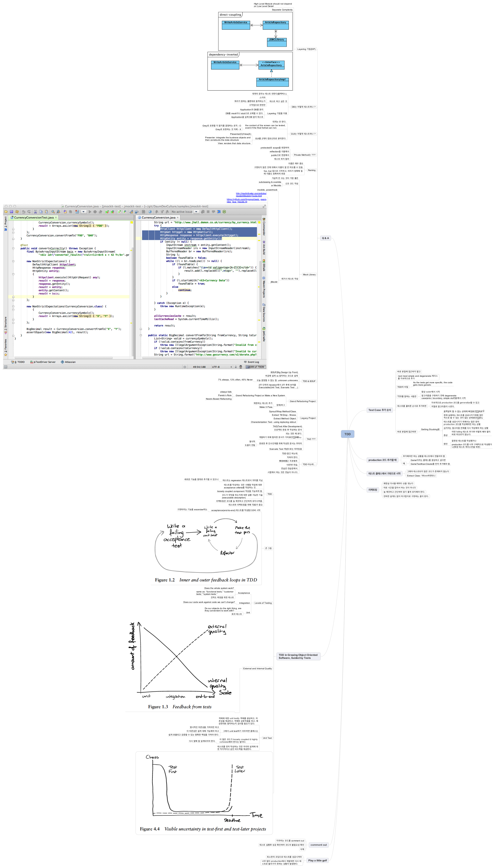Click the Find magnifier icon

pos(53,212)
